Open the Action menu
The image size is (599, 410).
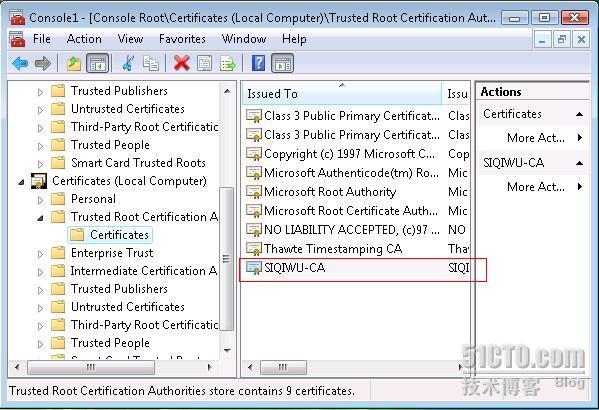[84, 39]
